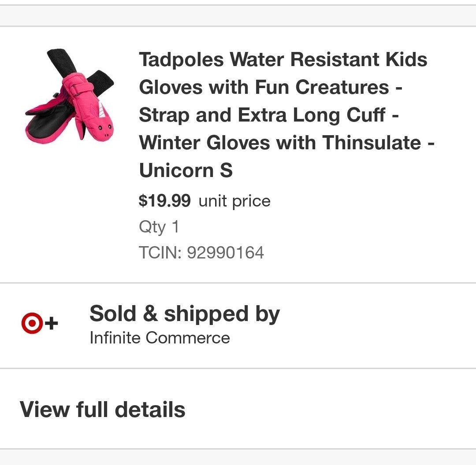Screen dimensions: 476x465
Task: Click the plus sign beside the Target logo
Action: (x=52, y=324)
